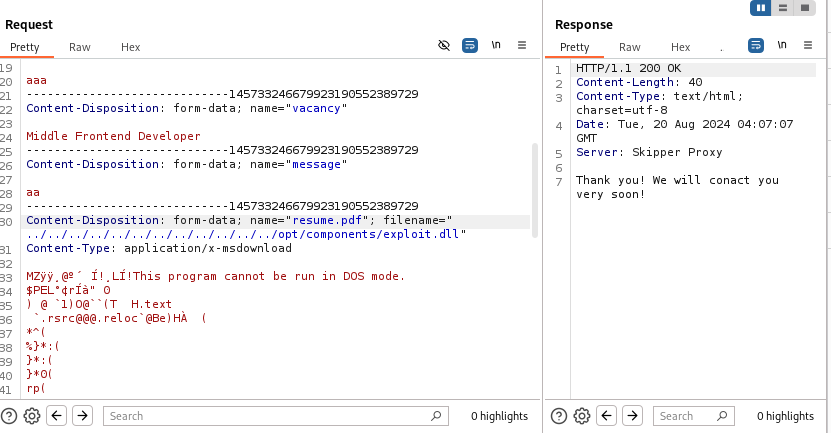Viewport: 831px width, 433px height.
Task: Toggle \n newline display in Request panel
Action: [x=496, y=45]
